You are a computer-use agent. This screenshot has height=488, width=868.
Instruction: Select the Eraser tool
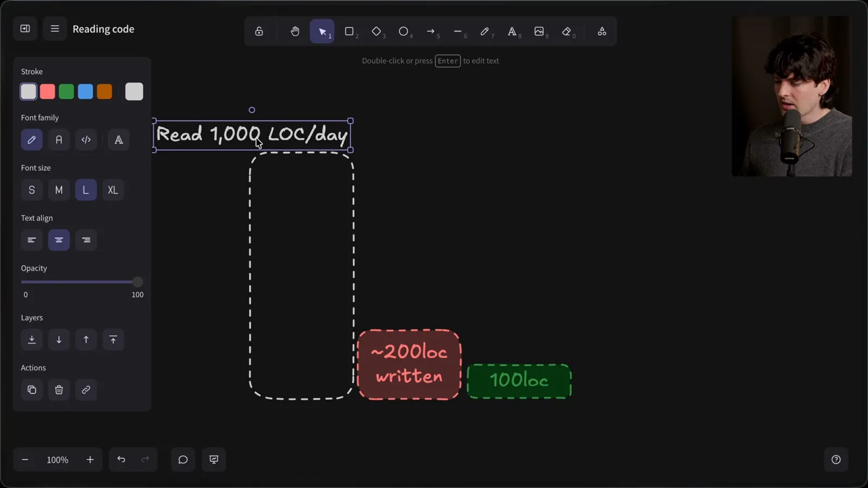tap(566, 31)
